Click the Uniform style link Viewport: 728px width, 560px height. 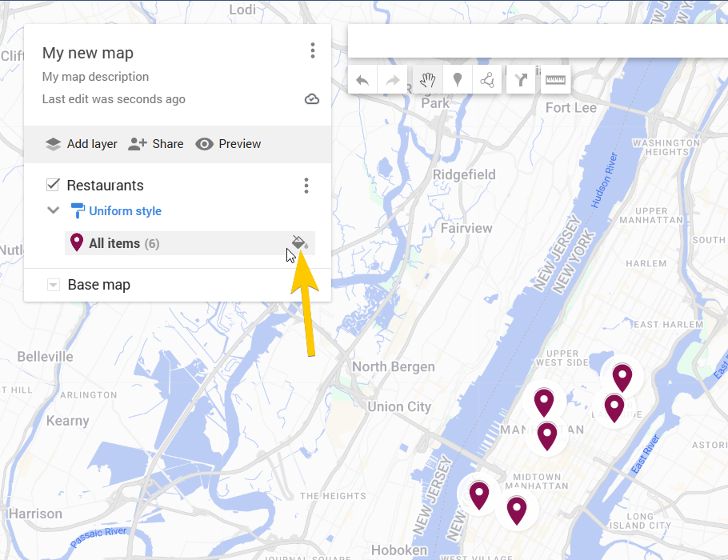pyautogui.click(x=125, y=211)
